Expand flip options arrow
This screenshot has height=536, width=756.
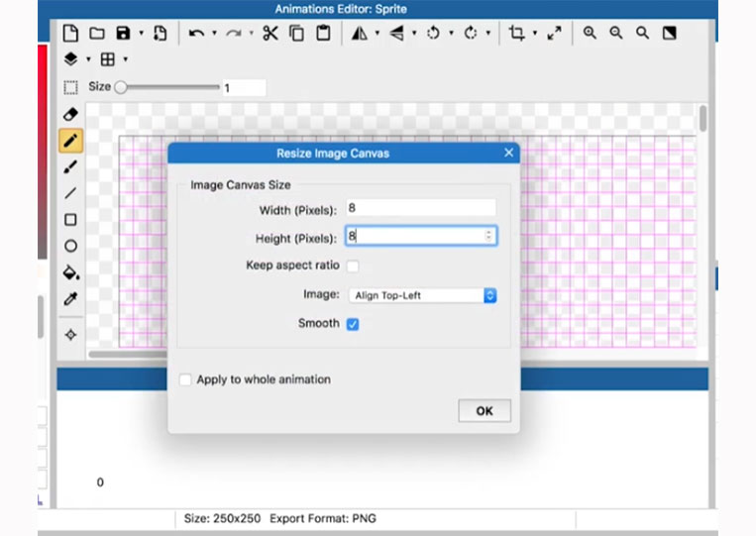[x=414, y=34]
